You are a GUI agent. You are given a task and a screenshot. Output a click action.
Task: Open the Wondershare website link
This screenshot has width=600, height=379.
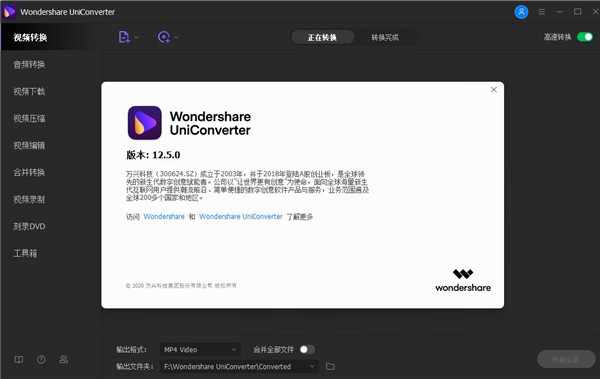pos(164,216)
